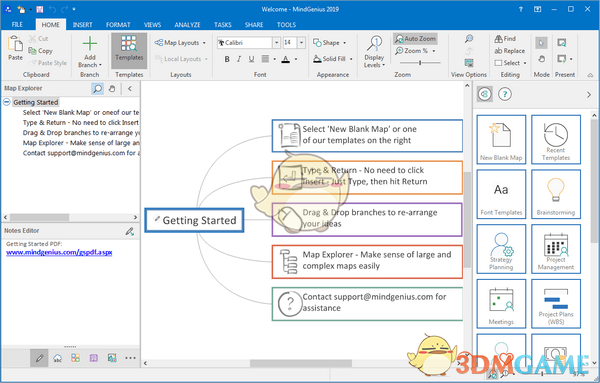
Task: Click the ribbon display options icon
Action: 538,9
